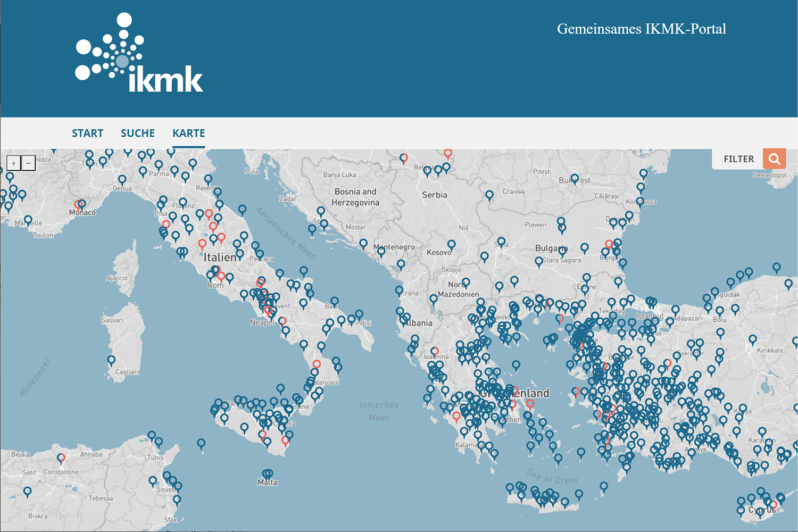Click the ikmk logo

pos(139,54)
